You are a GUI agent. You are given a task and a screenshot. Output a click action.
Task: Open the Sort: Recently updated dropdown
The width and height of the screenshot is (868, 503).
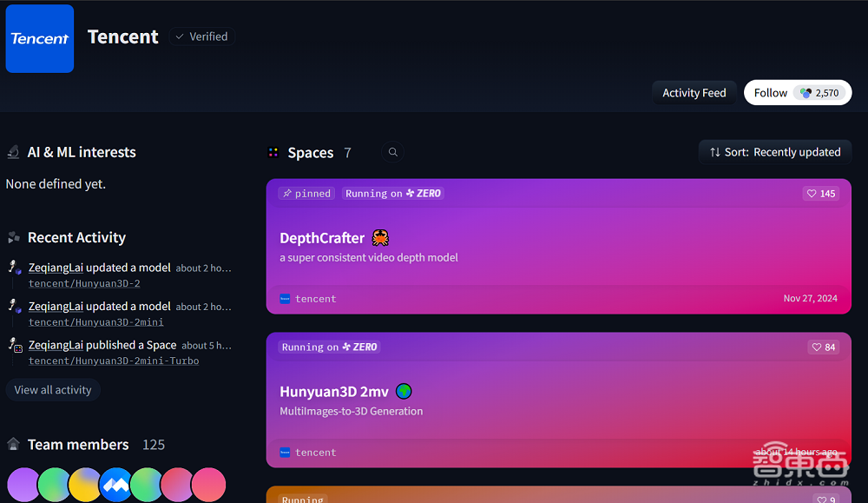pos(775,152)
